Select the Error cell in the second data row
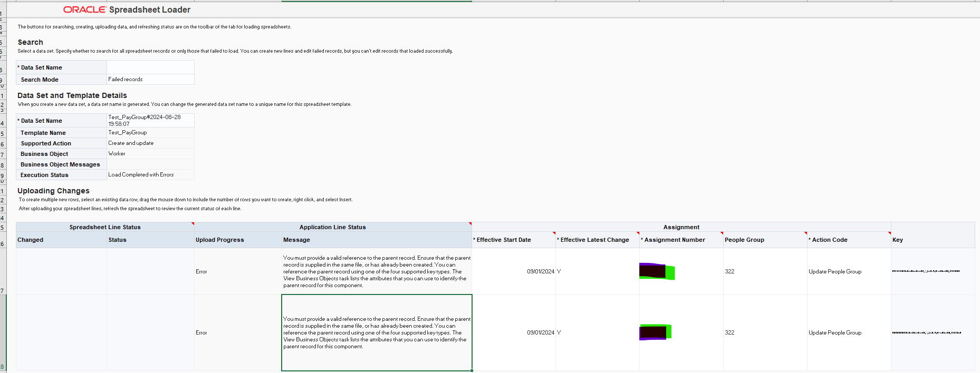This screenshot has height=373, width=980. (238, 332)
